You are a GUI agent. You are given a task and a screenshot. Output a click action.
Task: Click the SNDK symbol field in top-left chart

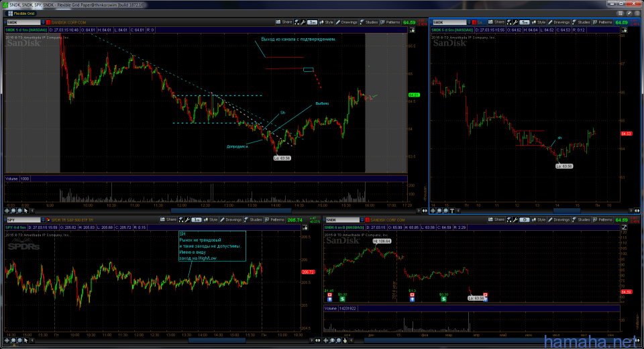coord(23,22)
